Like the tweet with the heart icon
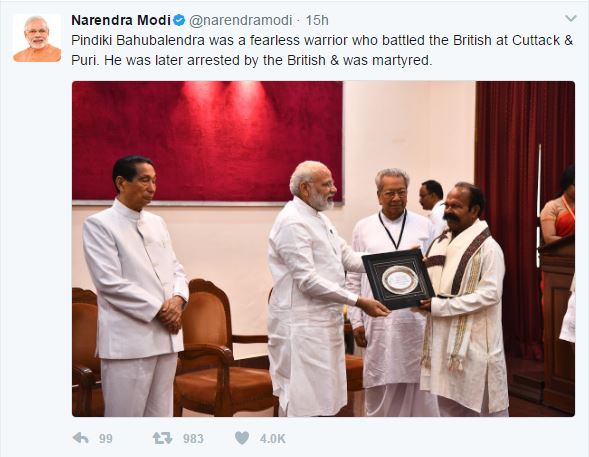The height and width of the screenshot is (457, 589). pyautogui.click(x=242, y=438)
